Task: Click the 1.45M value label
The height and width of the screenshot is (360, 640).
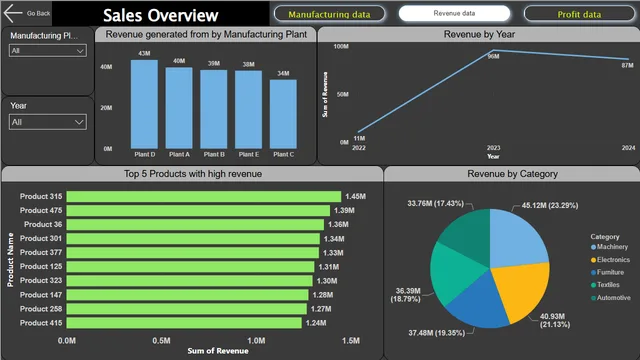Action: tap(356, 196)
